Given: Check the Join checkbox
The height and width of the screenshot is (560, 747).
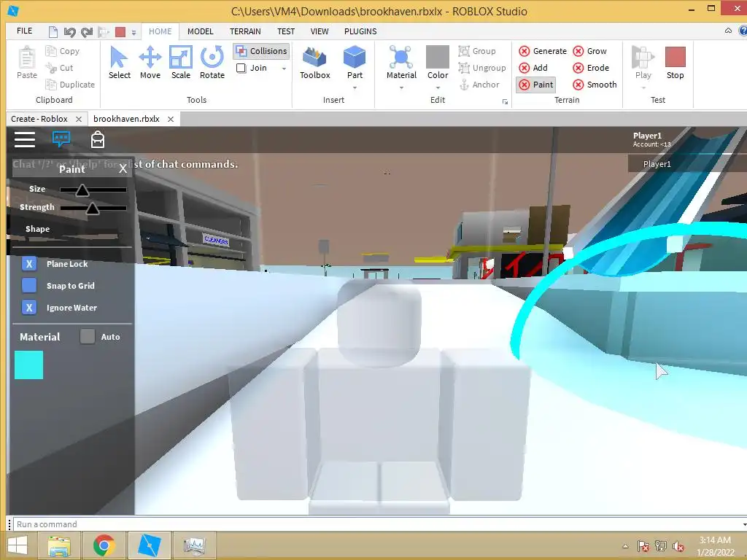Looking at the screenshot, I should 241,68.
